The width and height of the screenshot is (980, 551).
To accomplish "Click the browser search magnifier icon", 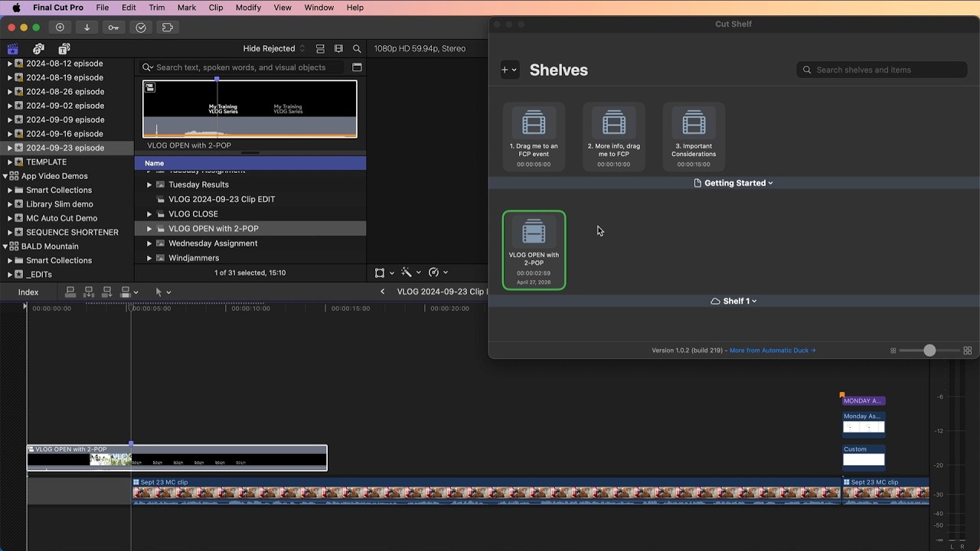I will coord(357,49).
